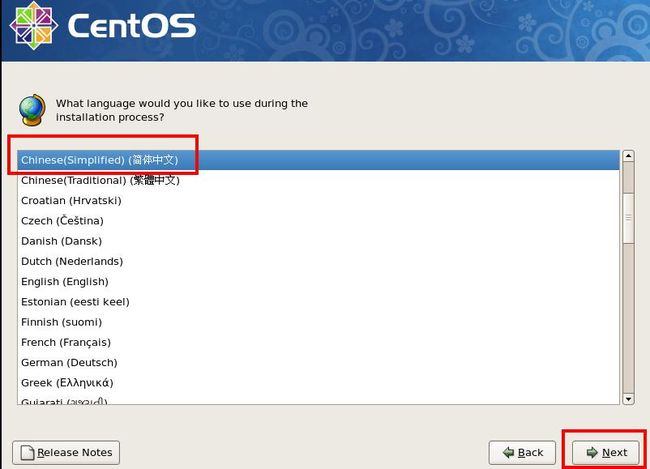Select English (English)
Image resolution: width=650 pixels, height=469 pixels.
click(318, 282)
